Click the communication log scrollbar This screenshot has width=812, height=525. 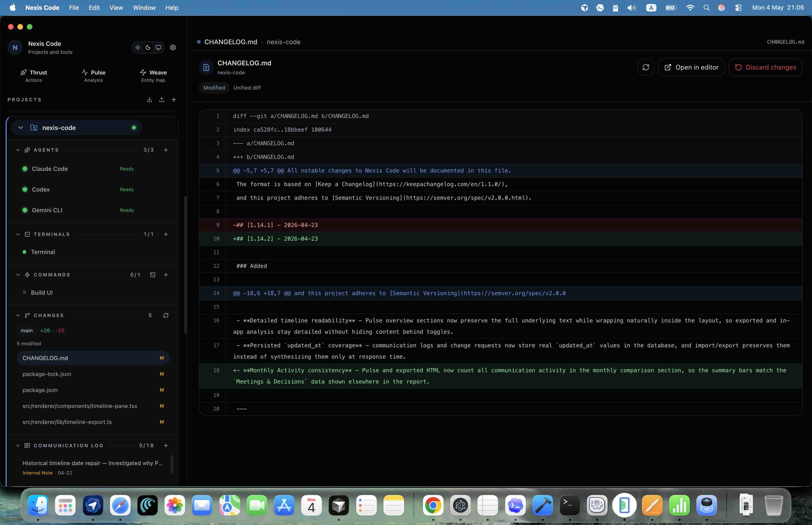click(172, 464)
